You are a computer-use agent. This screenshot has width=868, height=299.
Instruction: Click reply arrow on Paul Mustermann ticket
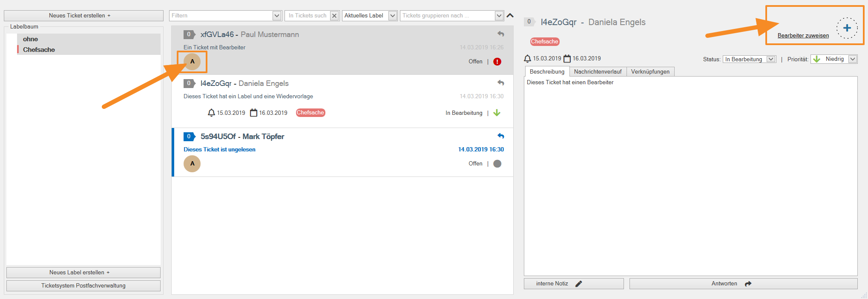(x=501, y=34)
